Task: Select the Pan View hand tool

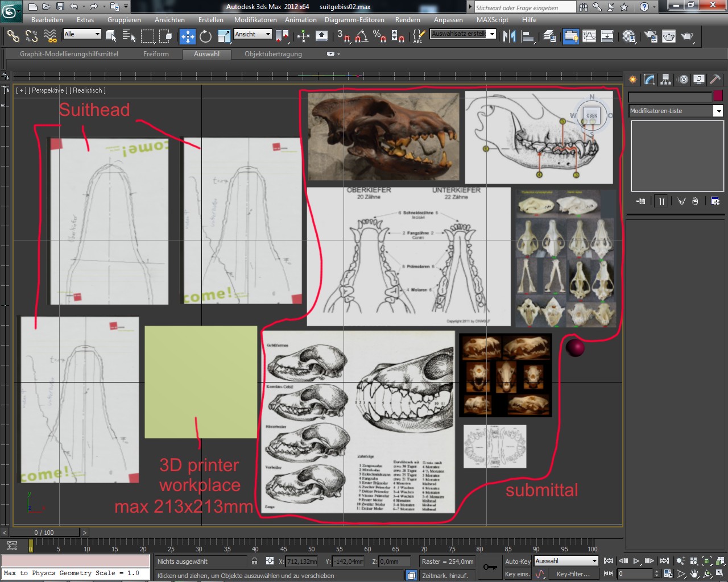Action: click(694, 573)
